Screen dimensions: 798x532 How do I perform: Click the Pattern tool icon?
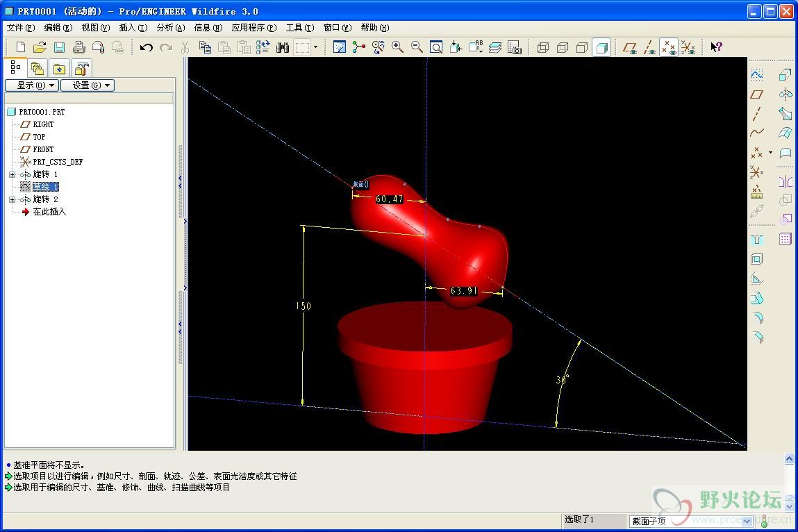785,239
